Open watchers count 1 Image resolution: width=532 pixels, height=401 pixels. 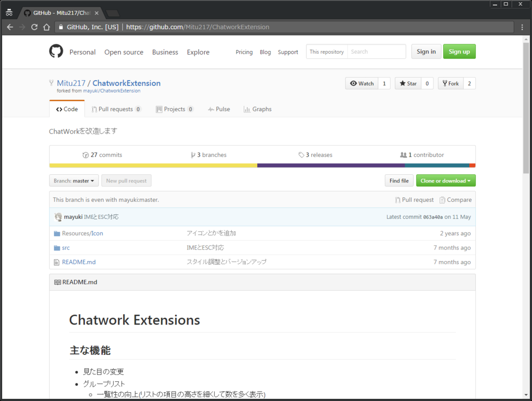coord(384,84)
